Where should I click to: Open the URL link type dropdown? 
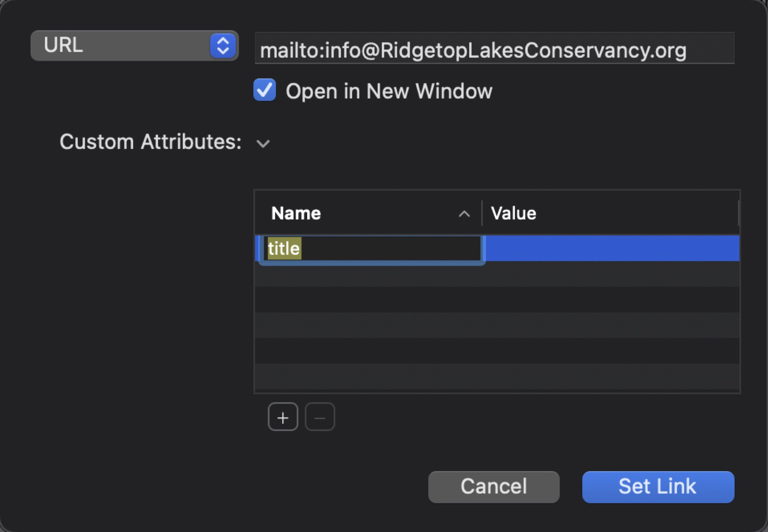[x=134, y=46]
